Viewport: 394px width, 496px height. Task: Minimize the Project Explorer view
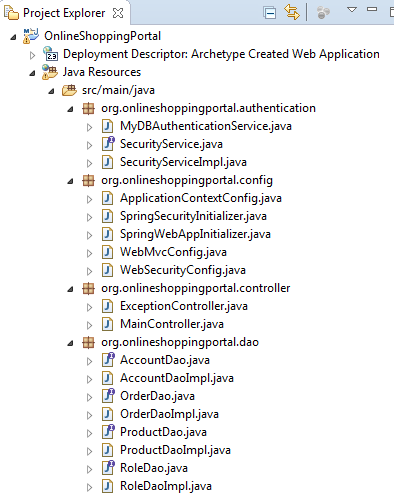coord(372,9)
